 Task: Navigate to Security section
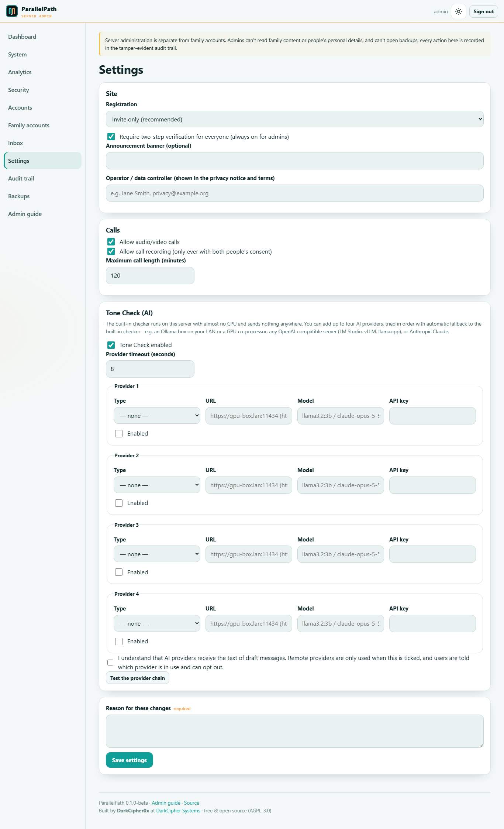[42, 90]
